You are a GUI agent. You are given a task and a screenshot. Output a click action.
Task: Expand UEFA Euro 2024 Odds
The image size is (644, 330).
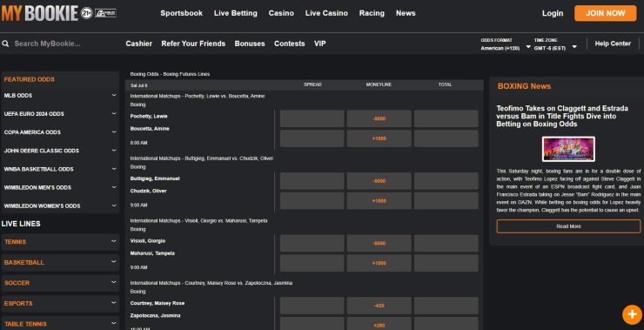tap(60, 114)
